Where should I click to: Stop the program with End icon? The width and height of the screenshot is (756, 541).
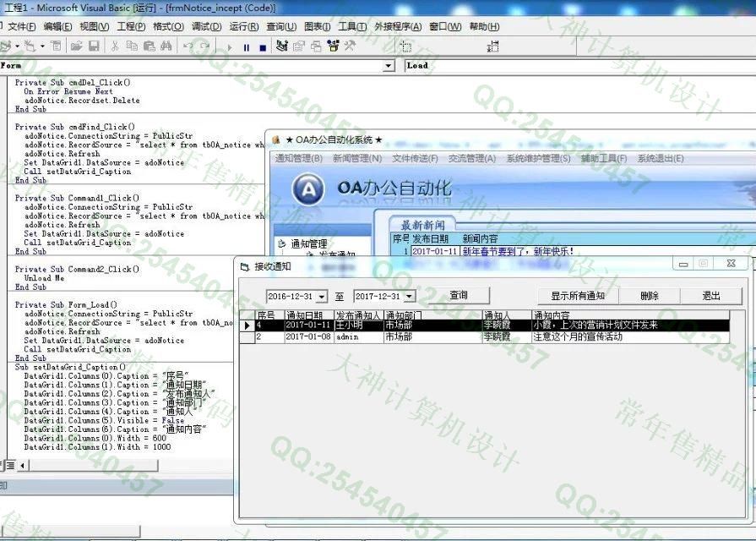tap(263, 47)
